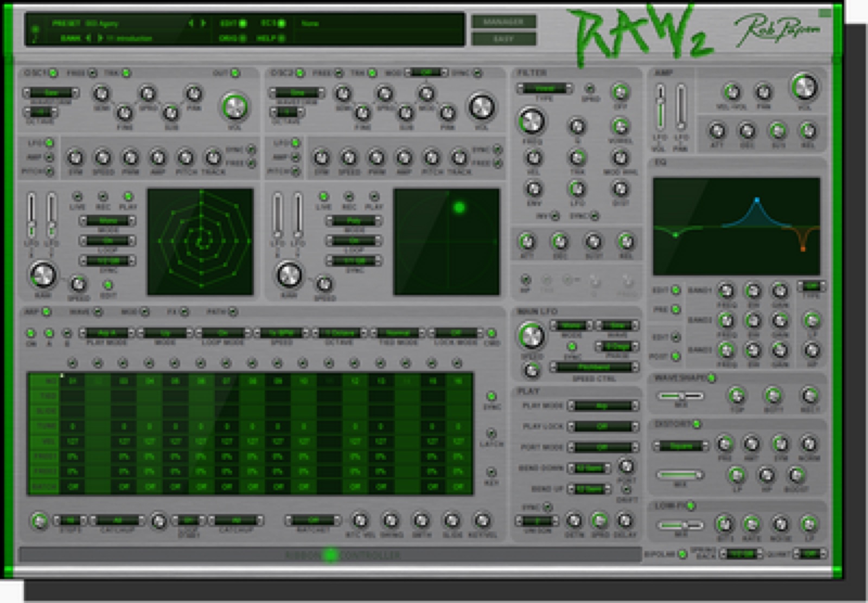Click the AMP LFO to VOL slider
Viewport: 868px width, 603px height.
click(660, 106)
